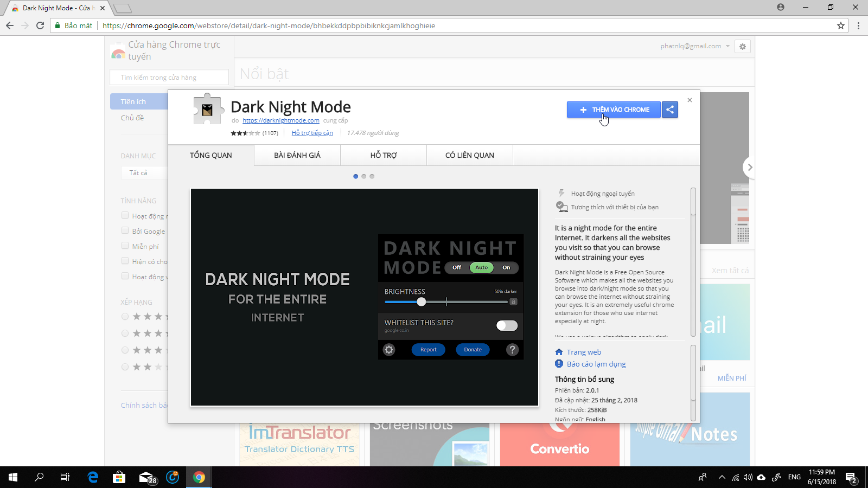This screenshot has width=868, height=488.
Task: Click the report abuse exclamation icon
Action: coord(559,364)
